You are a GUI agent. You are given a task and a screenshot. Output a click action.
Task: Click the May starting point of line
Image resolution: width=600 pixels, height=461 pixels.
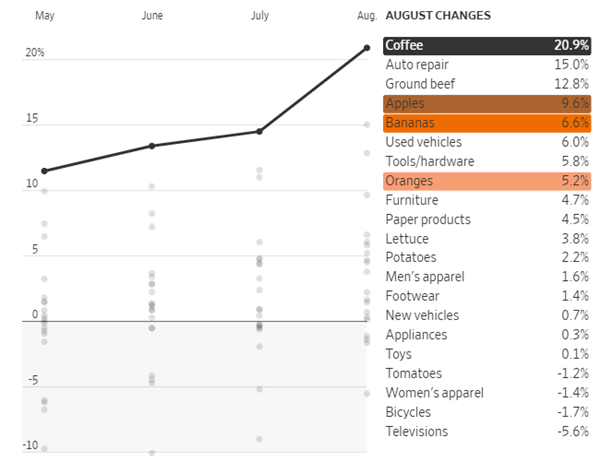pos(44,171)
